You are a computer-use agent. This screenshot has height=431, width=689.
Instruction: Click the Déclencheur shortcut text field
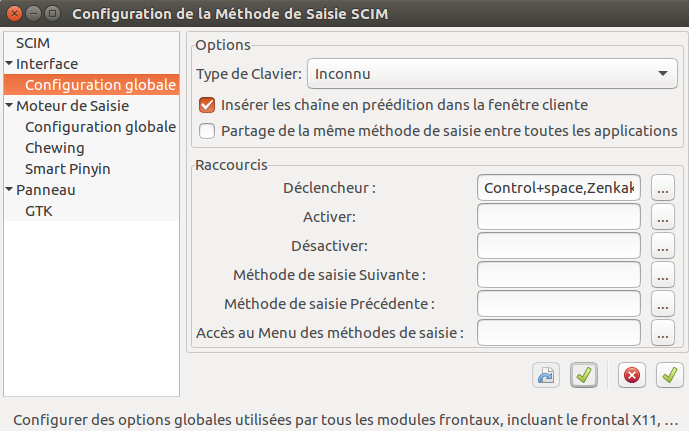[558, 188]
